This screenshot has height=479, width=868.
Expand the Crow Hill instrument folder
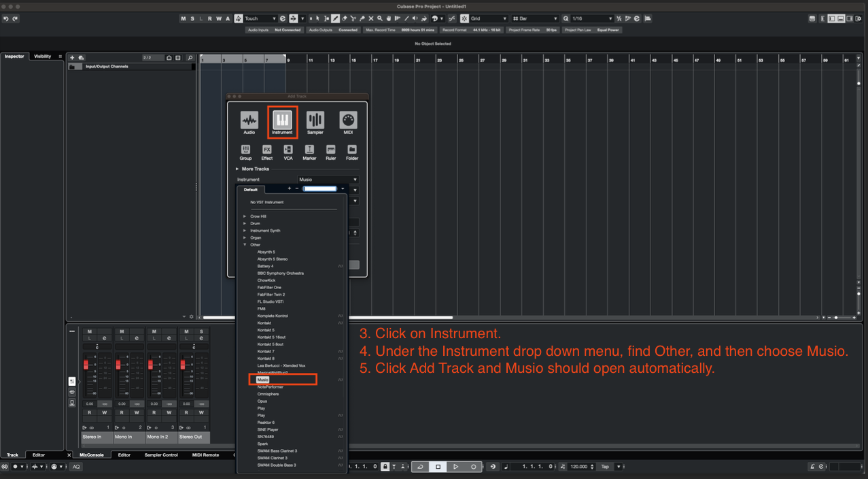[245, 216]
